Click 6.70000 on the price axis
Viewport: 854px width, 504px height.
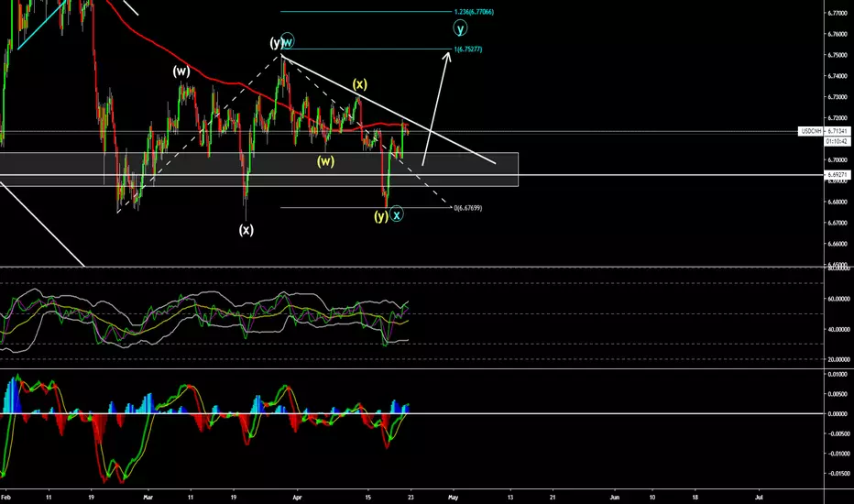(x=837, y=159)
